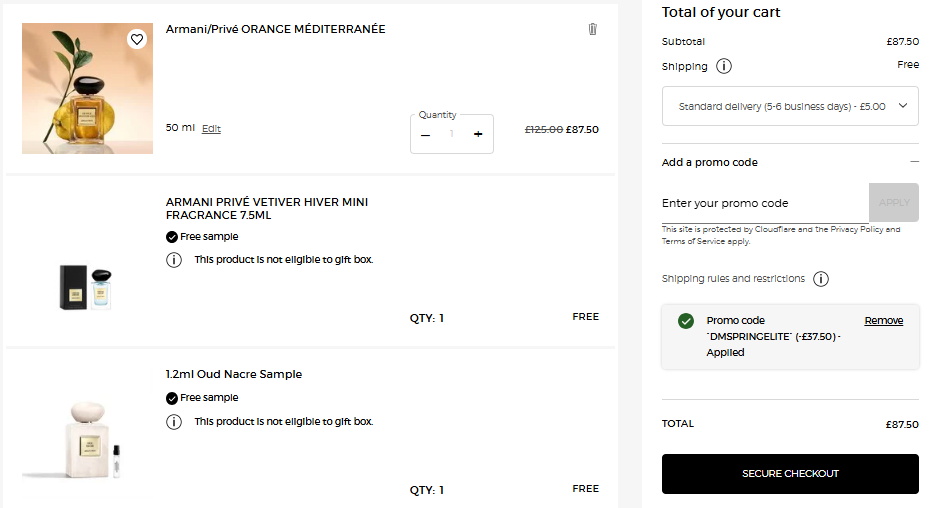
Task: Remove the DMSPRINGELITE promo code
Action: [884, 321]
